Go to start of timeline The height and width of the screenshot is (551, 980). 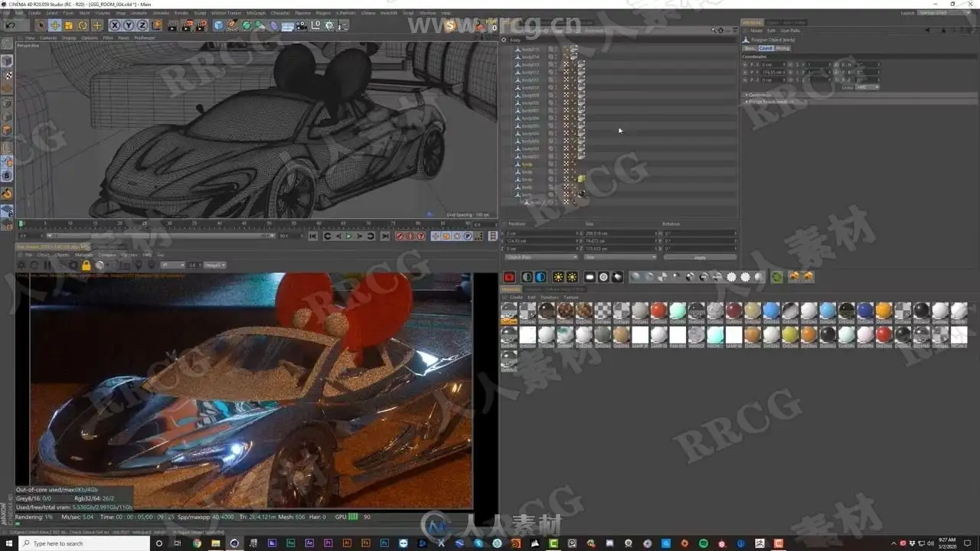click(x=312, y=236)
